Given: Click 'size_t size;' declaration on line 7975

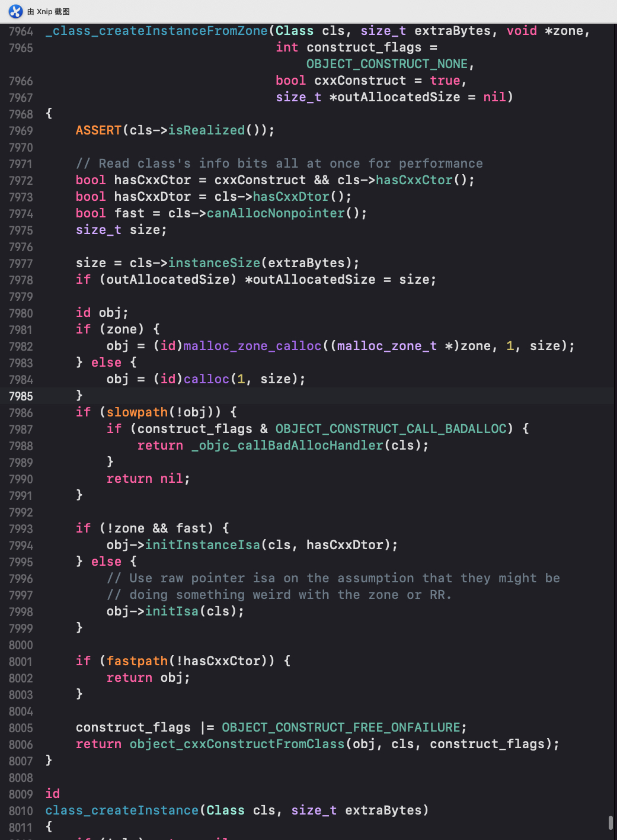Looking at the screenshot, I should tap(122, 230).
